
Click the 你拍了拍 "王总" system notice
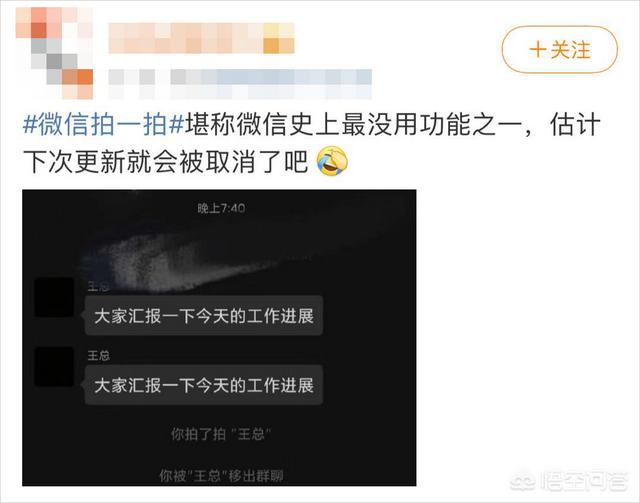click(x=221, y=434)
